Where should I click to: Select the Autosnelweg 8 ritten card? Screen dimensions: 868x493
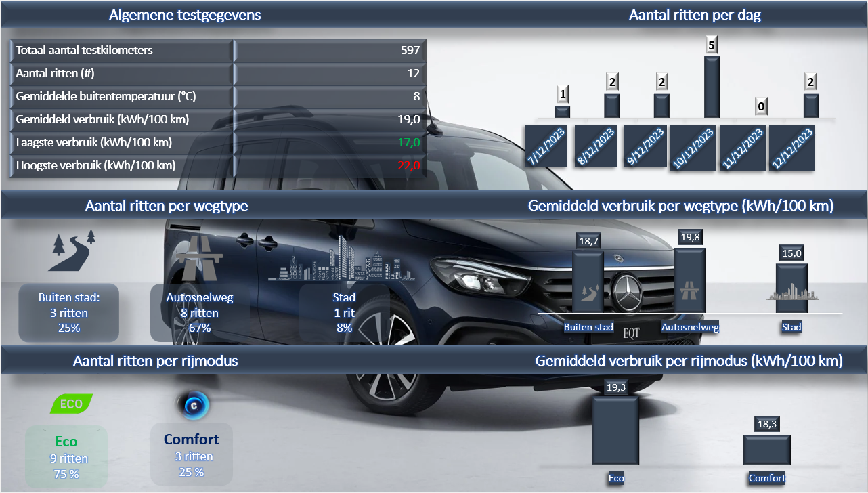click(x=200, y=313)
